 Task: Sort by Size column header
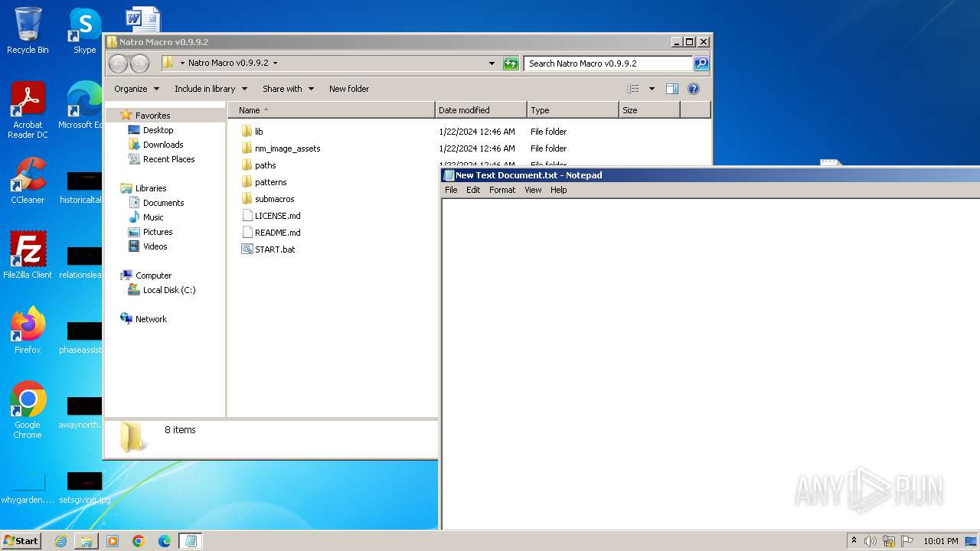[x=649, y=110]
